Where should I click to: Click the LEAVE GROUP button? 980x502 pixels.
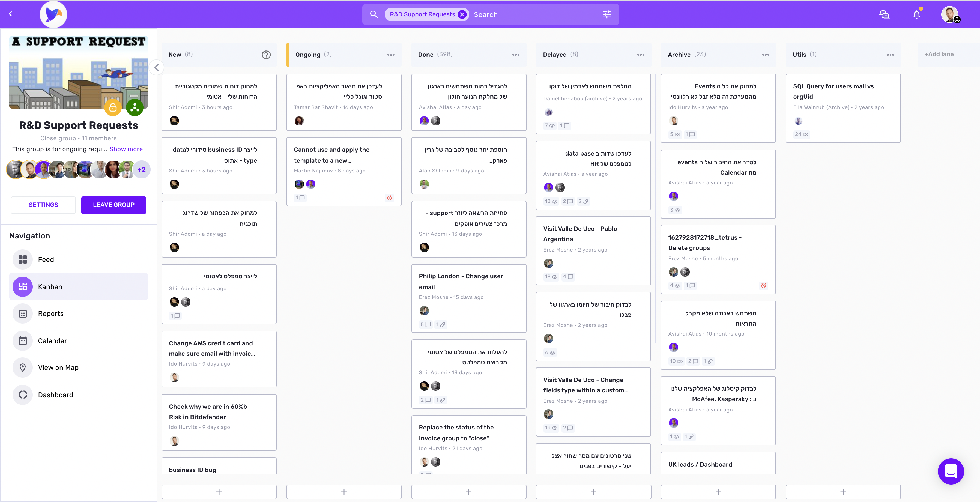(113, 205)
